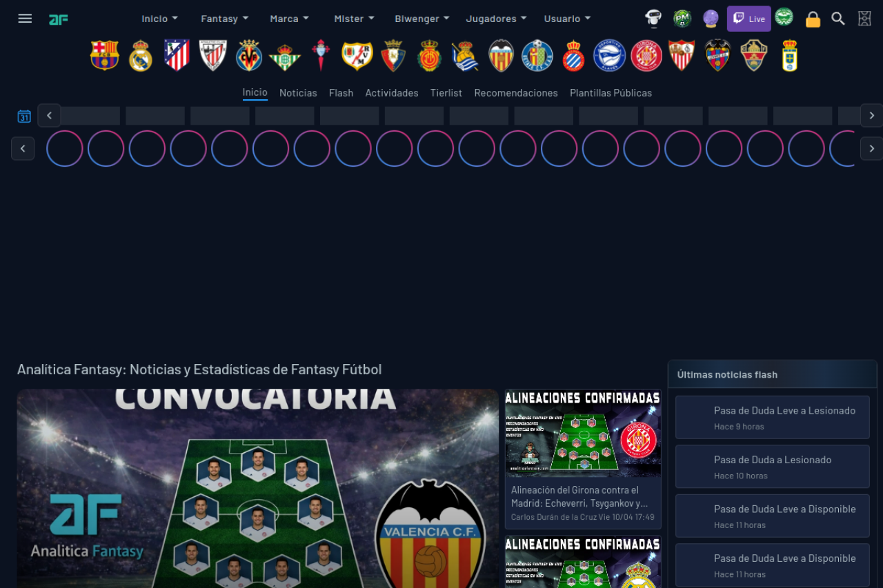Open the crystal ball predictions icon

coord(711,19)
